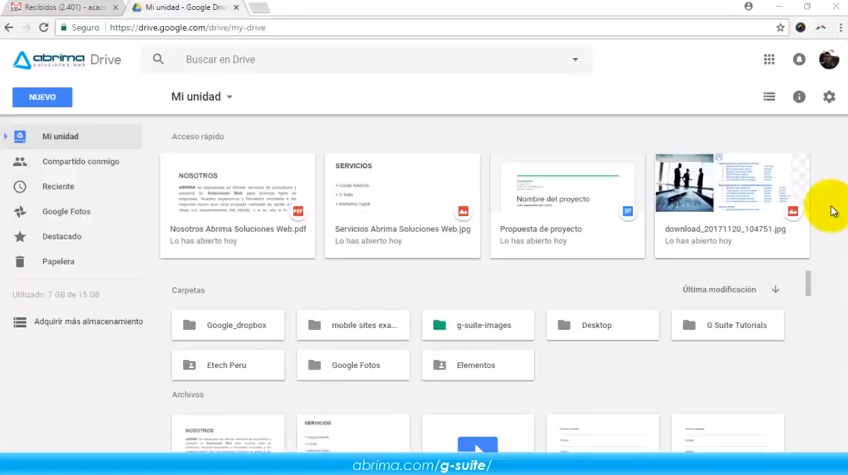This screenshot has width=848, height=475.
Task: Click Adquirir más almacenamiento link
Action: coord(89,321)
